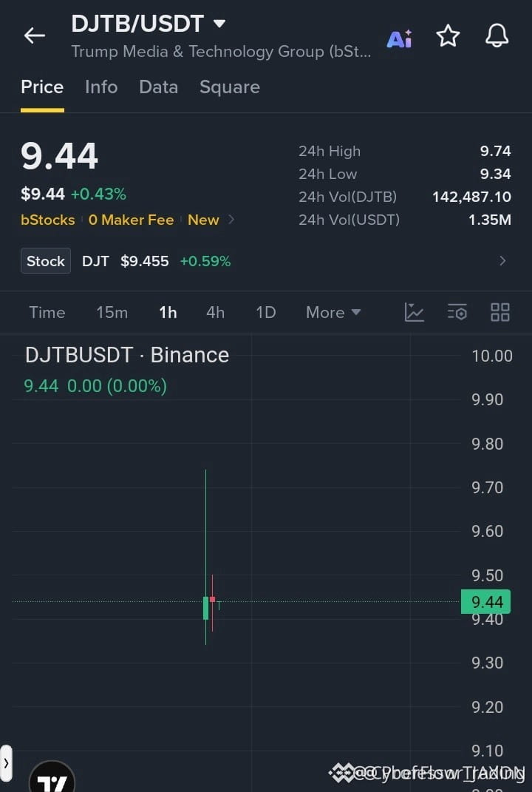
Task: Tap the large 9.44 price heading
Action: click(60, 155)
